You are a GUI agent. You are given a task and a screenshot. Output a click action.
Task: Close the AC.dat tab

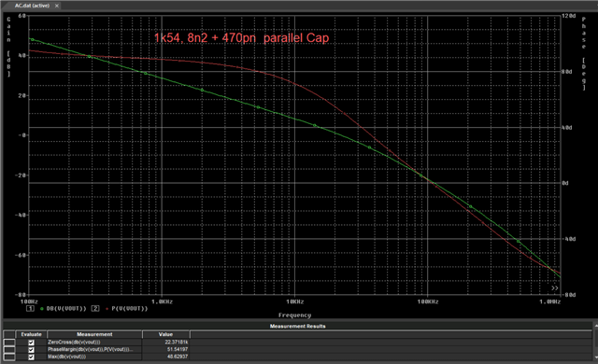(57, 6)
